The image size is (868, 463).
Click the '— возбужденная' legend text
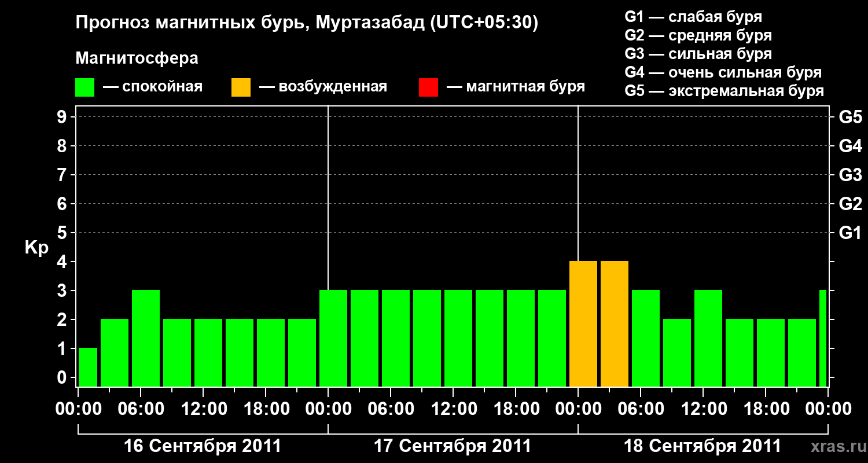[323, 87]
